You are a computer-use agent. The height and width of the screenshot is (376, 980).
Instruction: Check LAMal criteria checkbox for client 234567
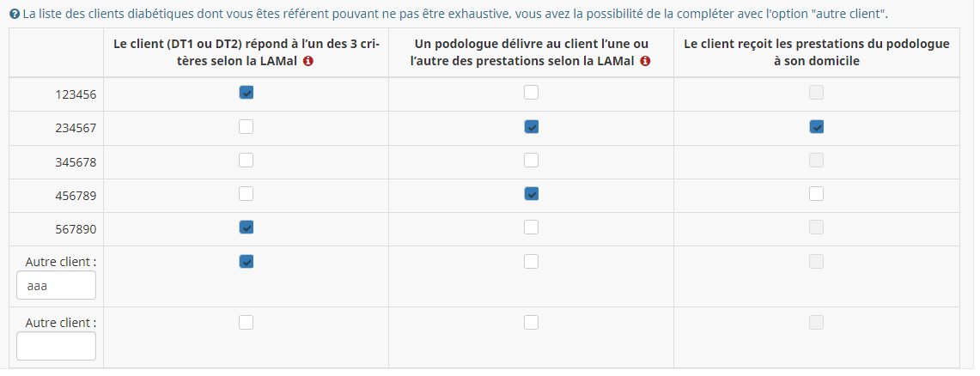coord(247,127)
